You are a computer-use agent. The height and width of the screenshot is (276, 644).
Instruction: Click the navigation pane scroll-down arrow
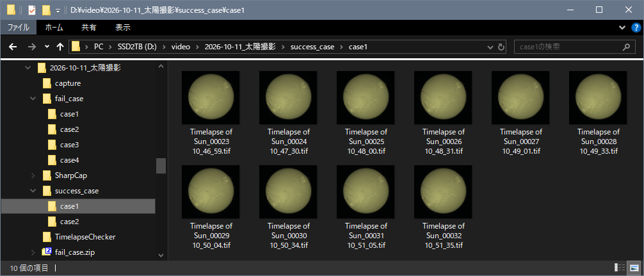161,256
